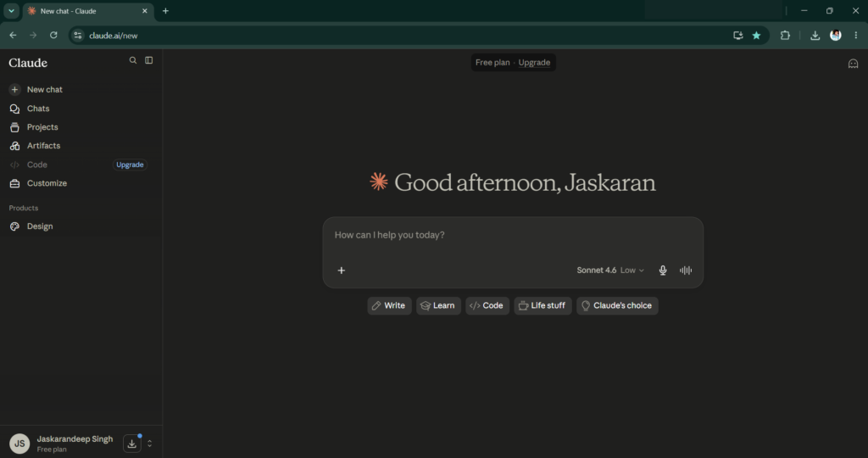Focus the How can I help you today input

point(513,236)
